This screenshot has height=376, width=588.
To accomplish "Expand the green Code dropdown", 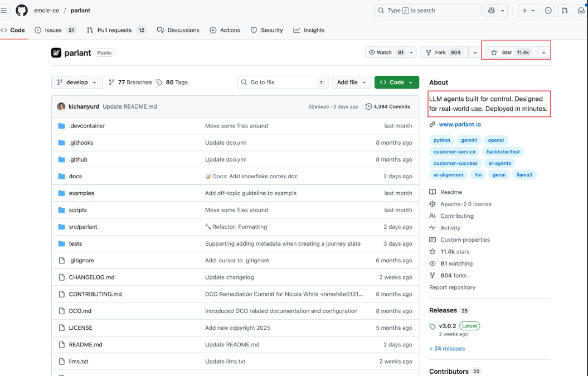I will pyautogui.click(x=396, y=82).
